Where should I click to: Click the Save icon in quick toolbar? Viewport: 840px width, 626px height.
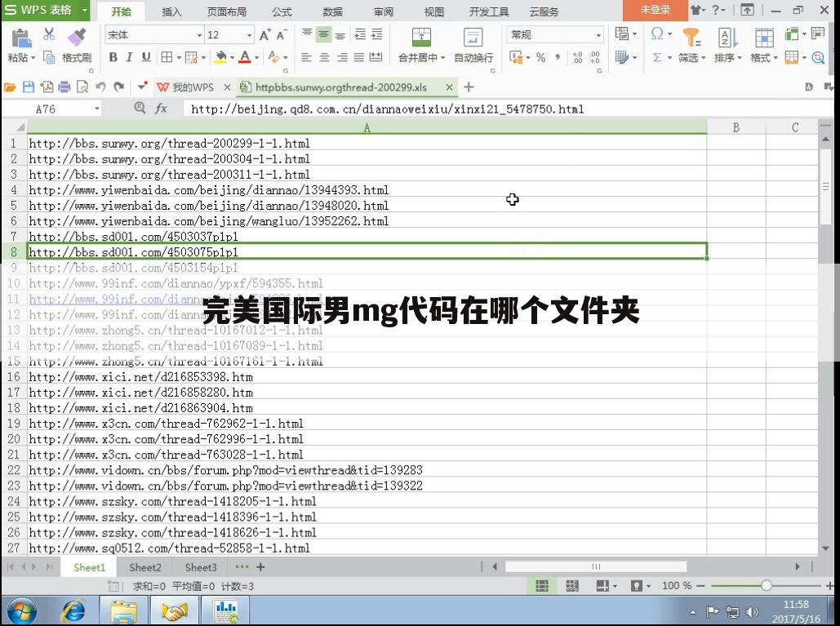29,87
